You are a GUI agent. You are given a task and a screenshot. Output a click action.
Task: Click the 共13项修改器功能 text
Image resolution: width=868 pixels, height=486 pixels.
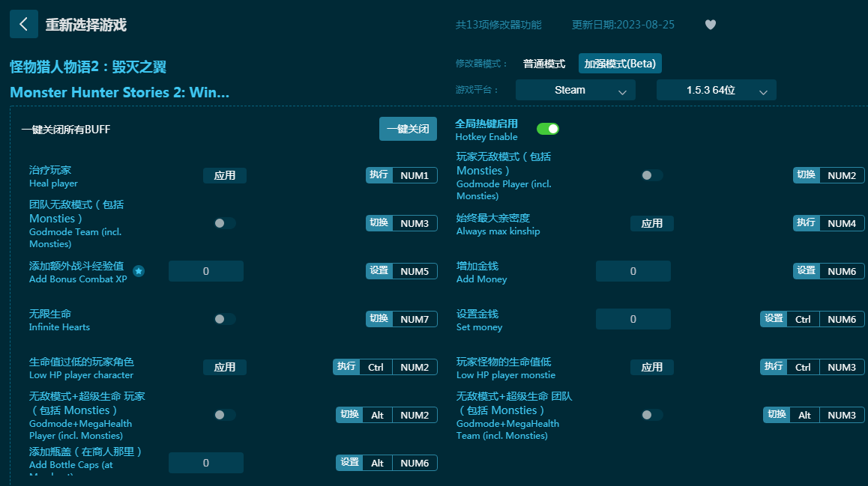[x=498, y=25]
